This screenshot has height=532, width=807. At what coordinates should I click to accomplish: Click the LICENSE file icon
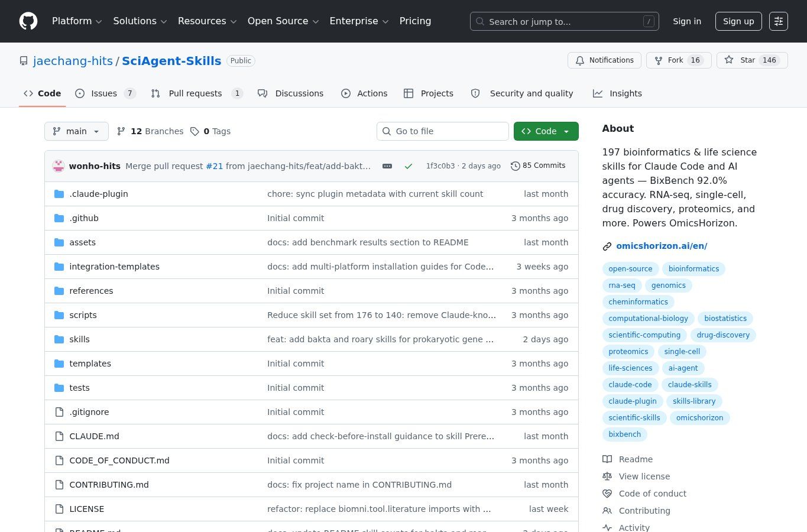[59, 509]
